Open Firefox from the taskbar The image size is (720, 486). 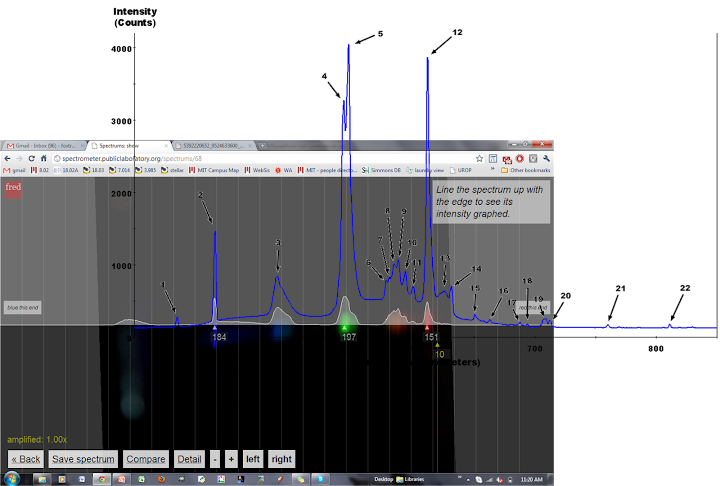[x=161, y=479]
